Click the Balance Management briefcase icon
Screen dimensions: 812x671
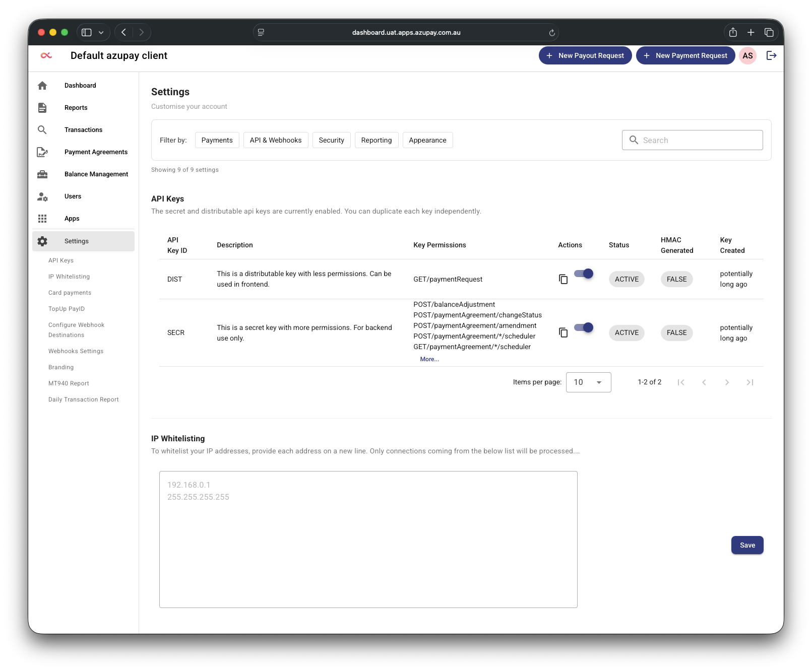click(x=42, y=174)
